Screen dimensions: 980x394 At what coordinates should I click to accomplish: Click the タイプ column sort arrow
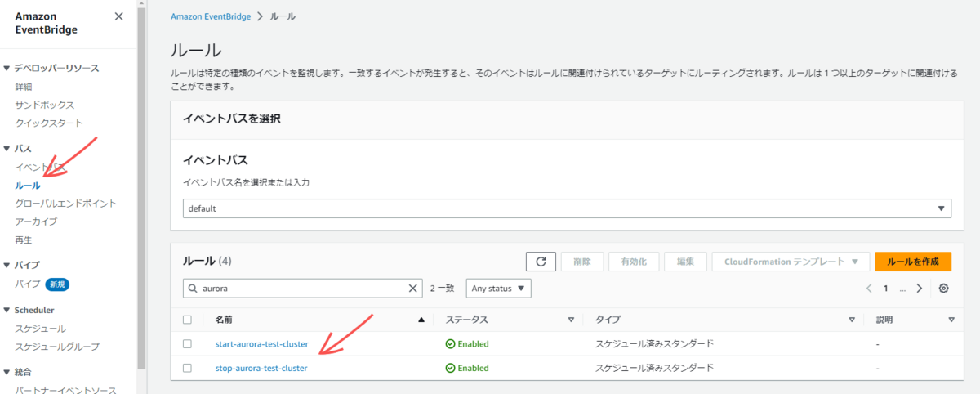(852, 320)
